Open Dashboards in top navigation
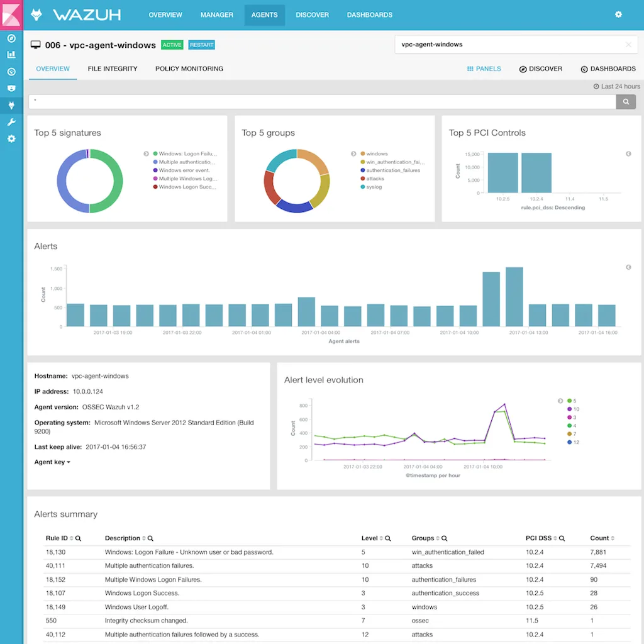 (370, 15)
